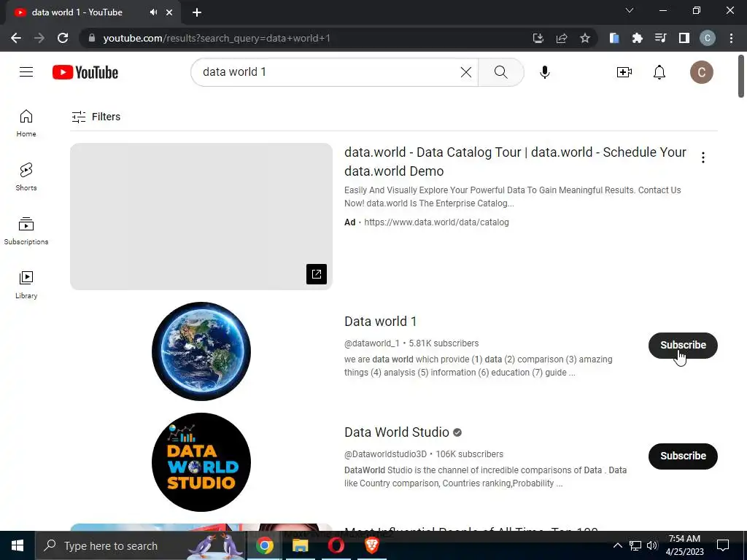The width and height of the screenshot is (747, 560).
Task: Close the 'data world 1 - YouTube' tab
Action: click(x=169, y=12)
